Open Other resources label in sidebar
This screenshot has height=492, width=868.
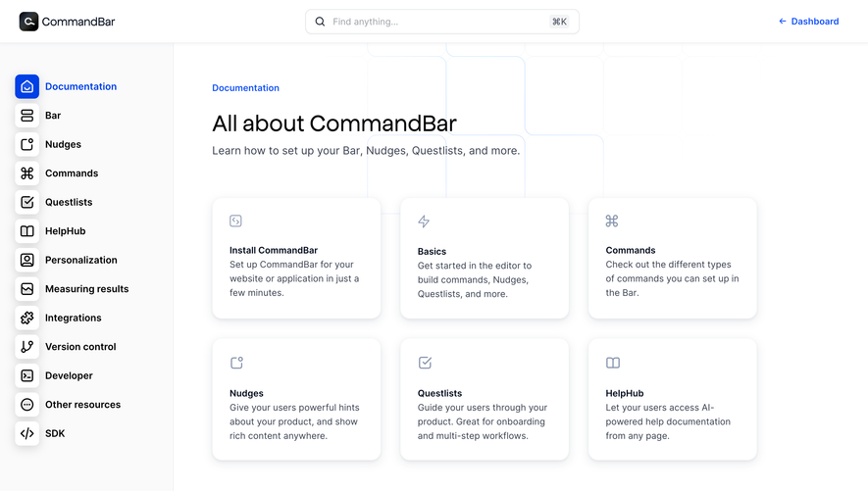[x=82, y=405]
